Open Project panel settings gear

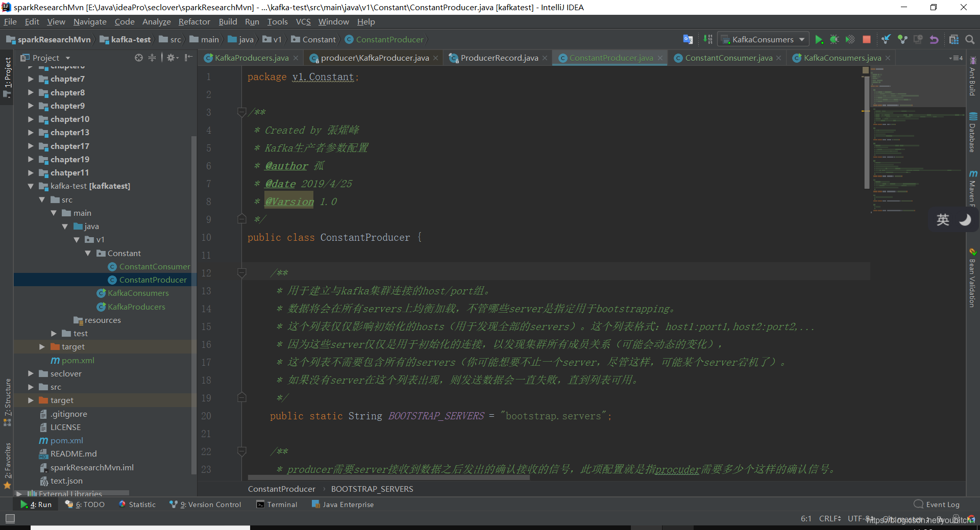(x=172, y=58)
